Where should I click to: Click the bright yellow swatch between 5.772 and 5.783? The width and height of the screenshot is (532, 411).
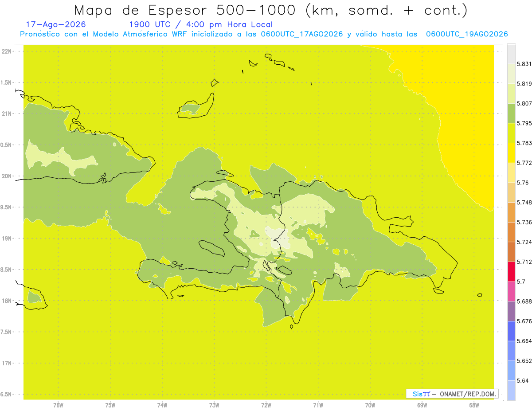511,153
